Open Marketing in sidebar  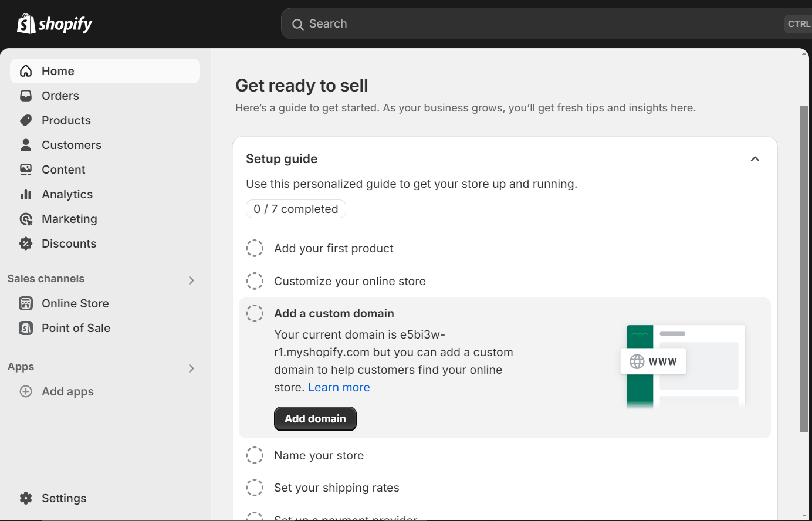coord(105,219)
